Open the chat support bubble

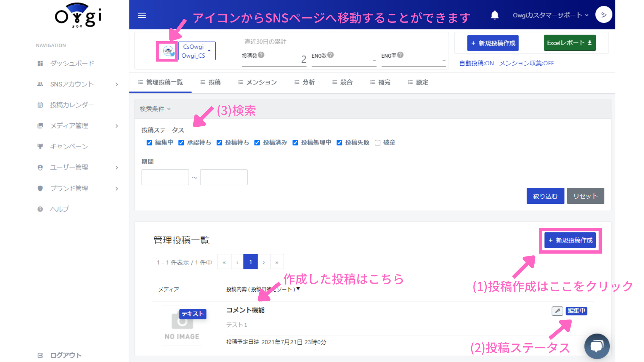coord(597,346)
